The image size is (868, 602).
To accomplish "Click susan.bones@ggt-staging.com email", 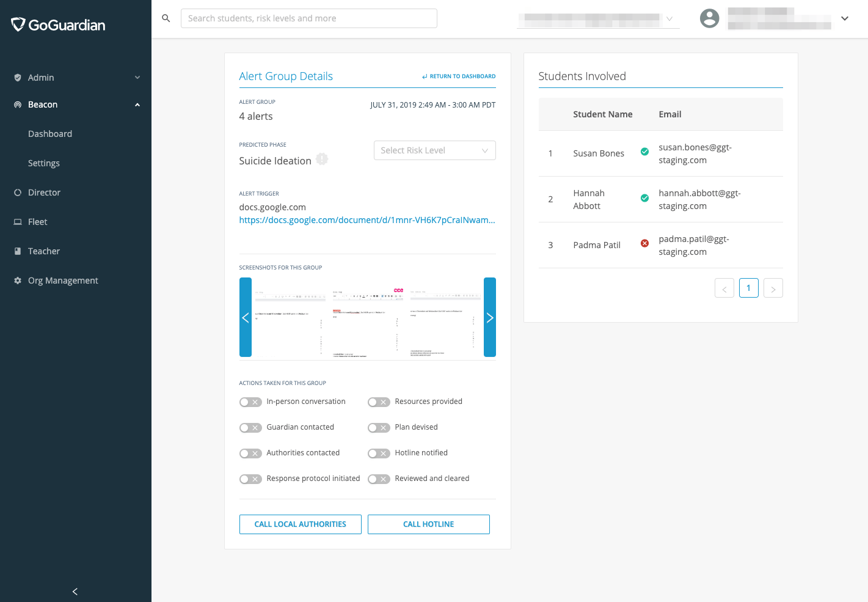I will pyautogui.click(x=695, y=153).
